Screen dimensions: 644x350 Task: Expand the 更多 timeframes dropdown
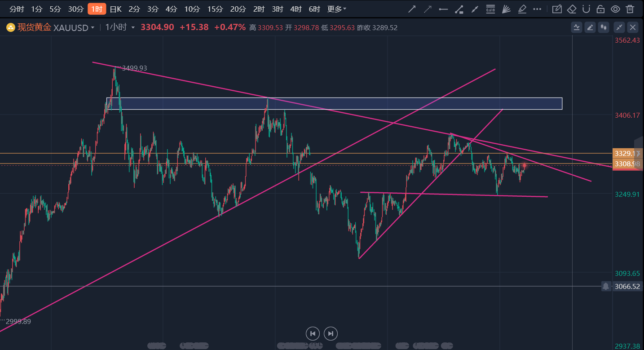(x=337, y=9)
